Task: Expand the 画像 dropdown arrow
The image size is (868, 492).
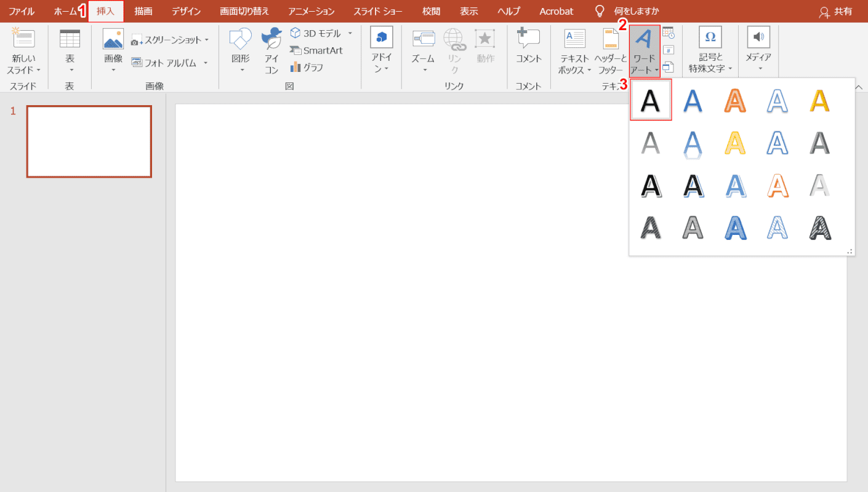Action: 114,70
